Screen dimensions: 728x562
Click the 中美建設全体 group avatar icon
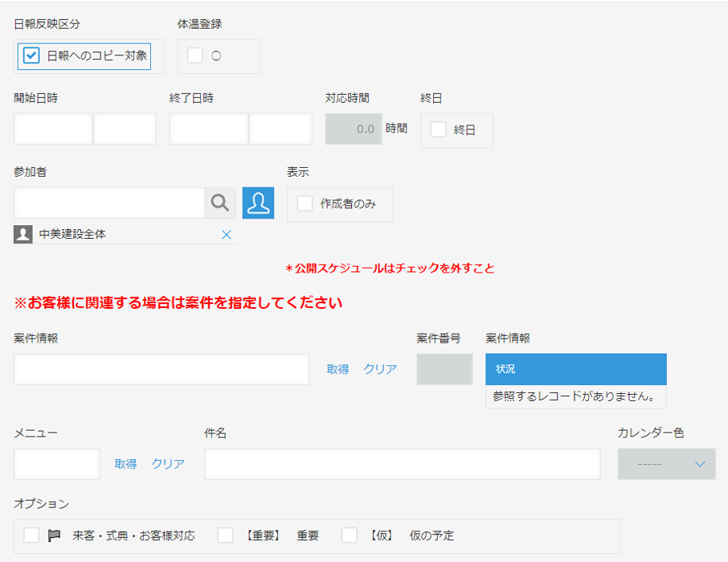tap(23, 235)
